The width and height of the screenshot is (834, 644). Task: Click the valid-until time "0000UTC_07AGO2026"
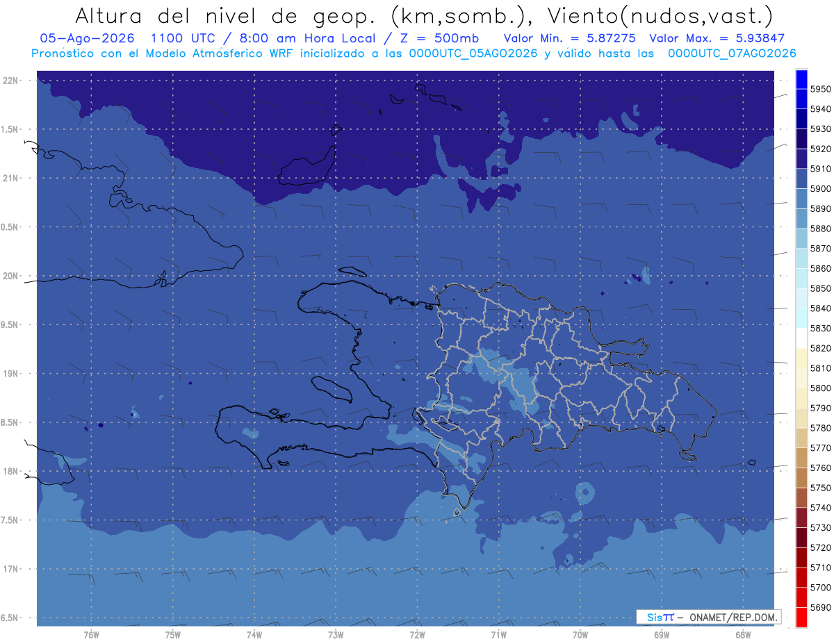pos(730,53)
